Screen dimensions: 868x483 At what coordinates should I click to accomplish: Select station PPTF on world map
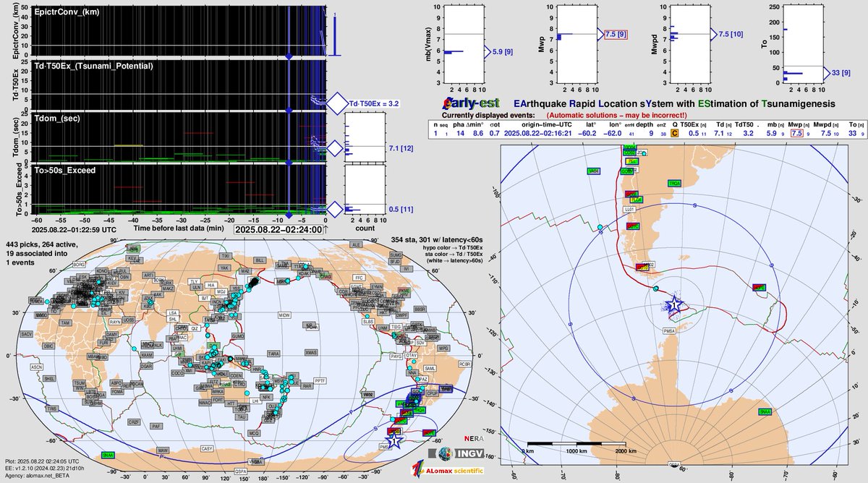(320, 380)
